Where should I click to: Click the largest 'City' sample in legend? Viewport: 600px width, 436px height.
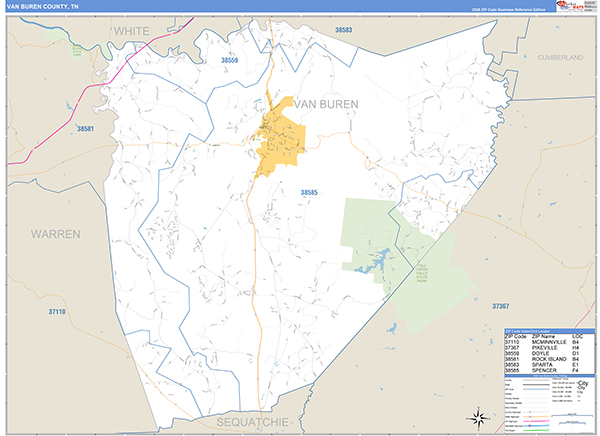[x=583, y=383]
